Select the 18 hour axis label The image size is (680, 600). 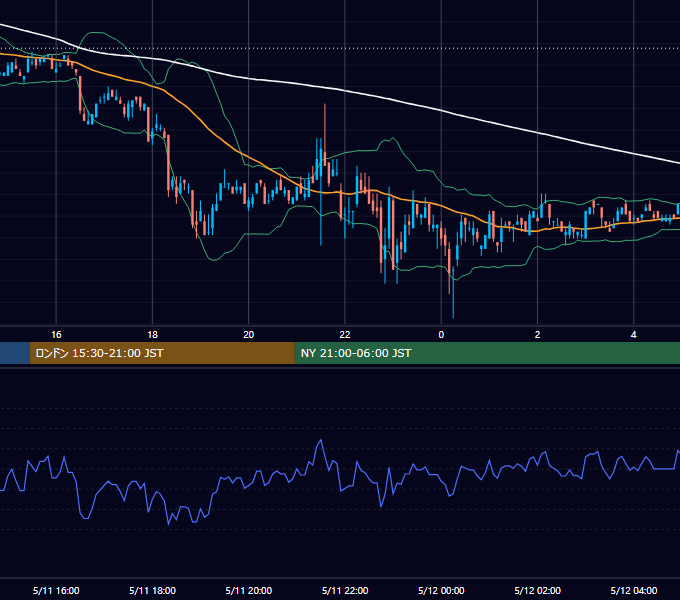153,335
